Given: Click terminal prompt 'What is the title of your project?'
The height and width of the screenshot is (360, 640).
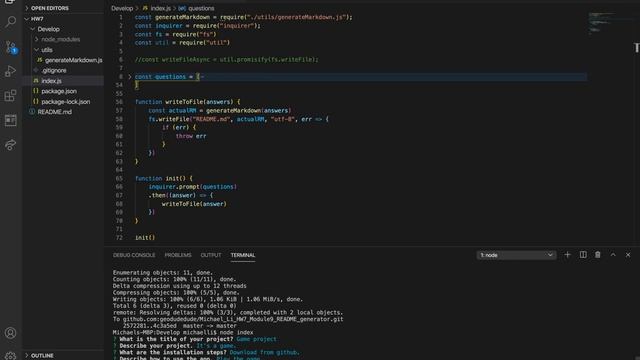Looking at the screenshot, I should point(176,339).
